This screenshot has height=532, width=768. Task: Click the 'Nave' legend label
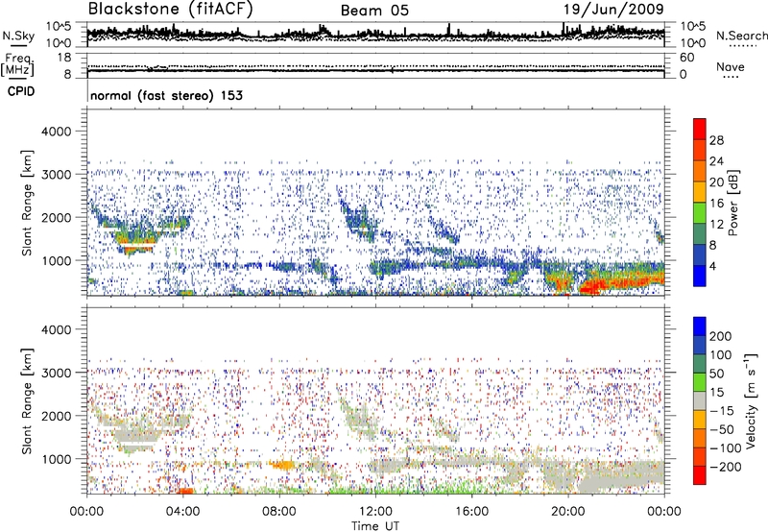click(731, 66)
